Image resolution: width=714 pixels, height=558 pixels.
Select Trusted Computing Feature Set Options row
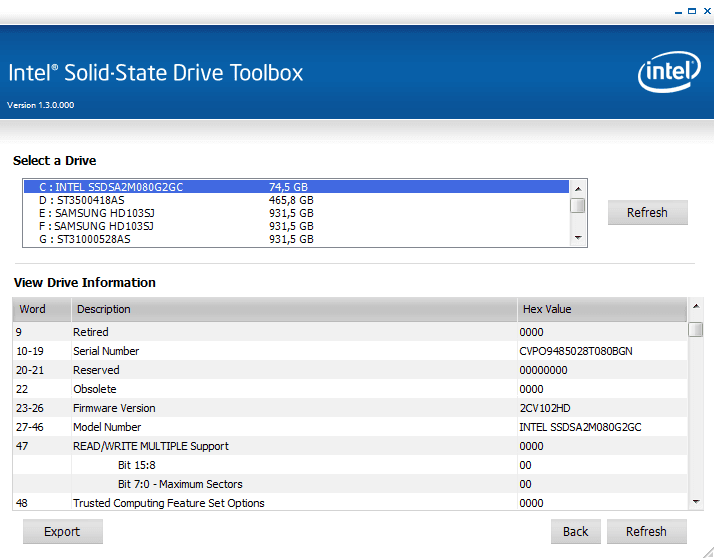350,503
